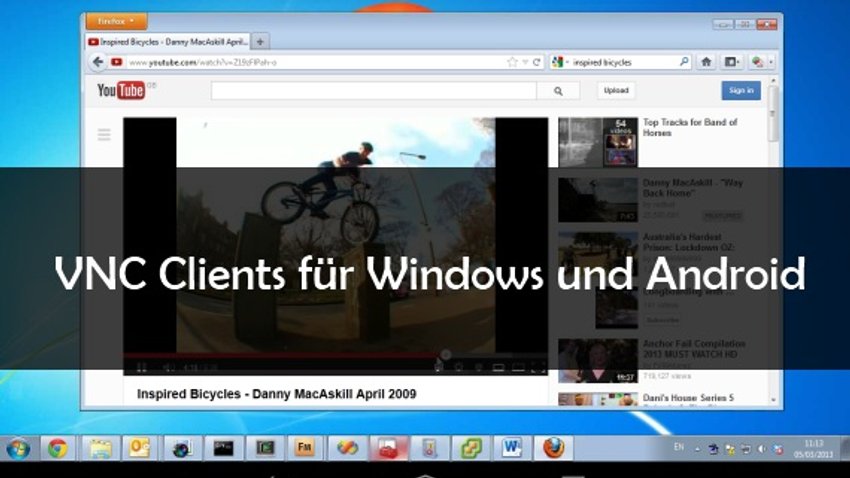The height and width of the screenshot is (478, 850).
Task: Open the YouTube guide hamburger menu
Action: (104, 134)
